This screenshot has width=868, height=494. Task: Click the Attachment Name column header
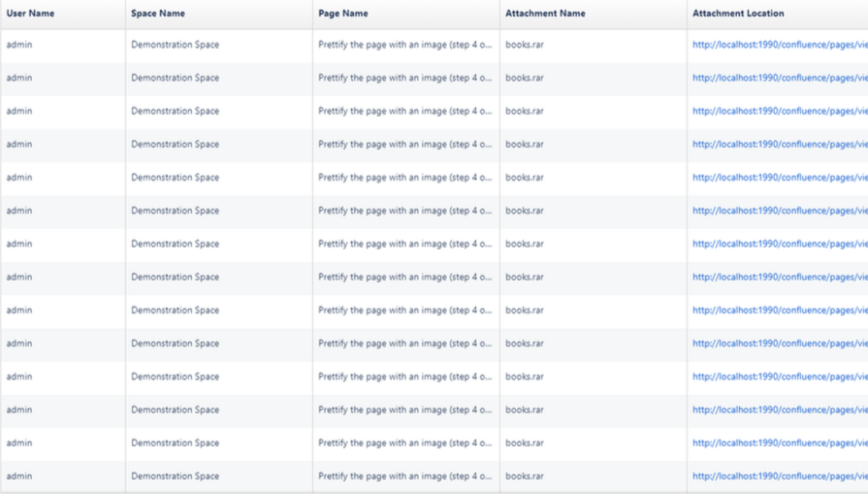click(x=545, y=14)
